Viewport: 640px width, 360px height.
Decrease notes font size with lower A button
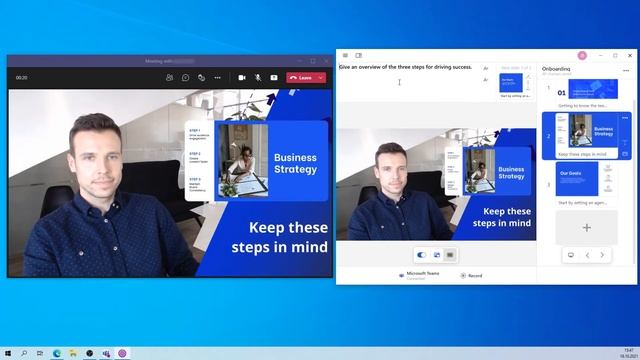tap(486, 80)
